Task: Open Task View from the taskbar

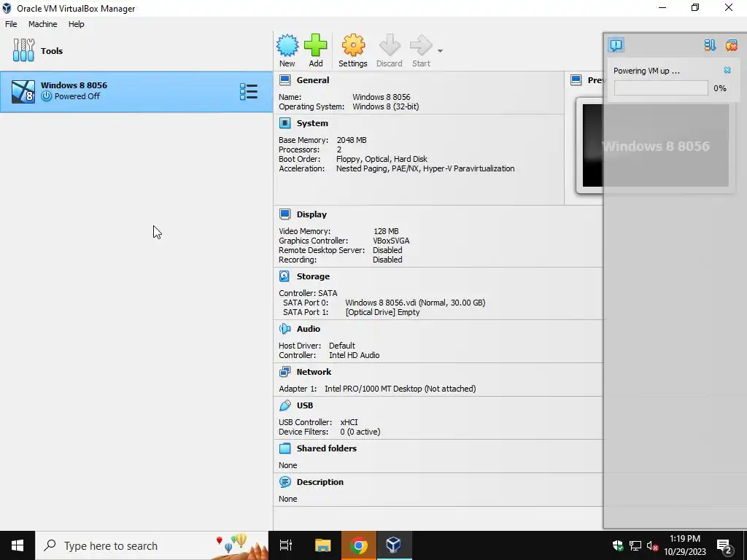Action: [286, 545]
